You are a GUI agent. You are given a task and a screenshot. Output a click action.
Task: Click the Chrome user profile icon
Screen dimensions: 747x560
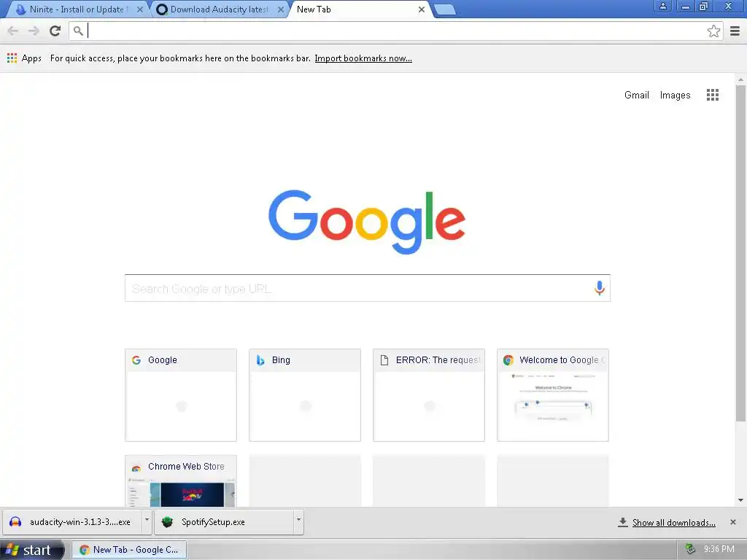(x=662, y=6)
